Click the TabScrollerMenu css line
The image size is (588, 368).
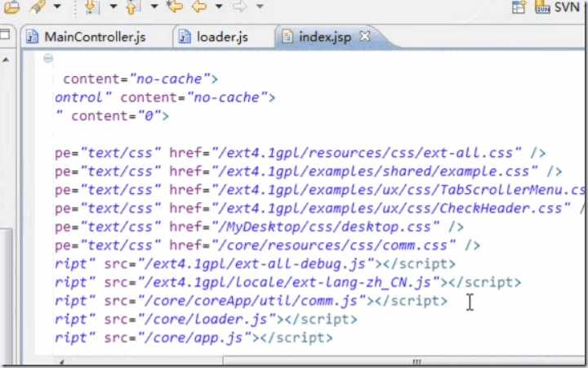pos(321,190)
